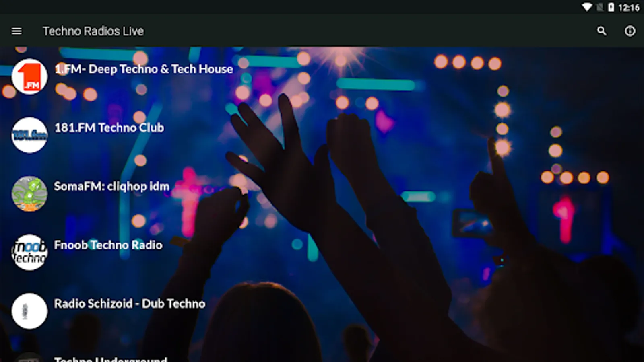Image resolution: width=644 pixels, height=362 pixels.
Task: Choose "Fnoob Techno Radio" station
Action: pyautogui.click(x=108, y=245)
